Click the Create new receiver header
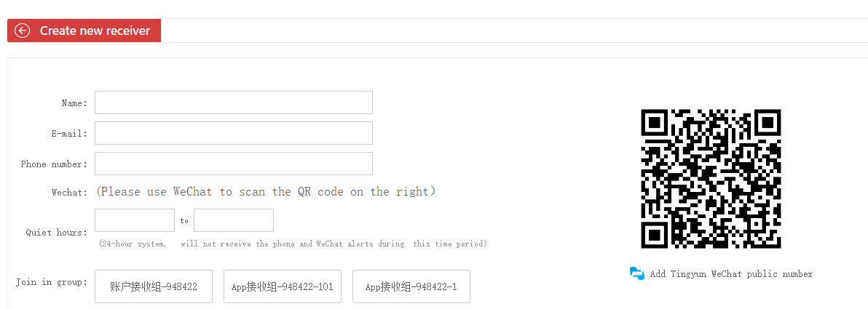This screenshot has width=868, height=309. tap(95, 31)
